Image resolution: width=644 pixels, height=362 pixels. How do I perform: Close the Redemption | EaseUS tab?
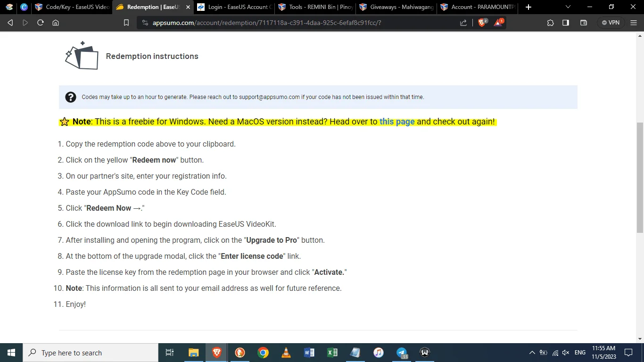pyautogui.click(x=188, y=7)
